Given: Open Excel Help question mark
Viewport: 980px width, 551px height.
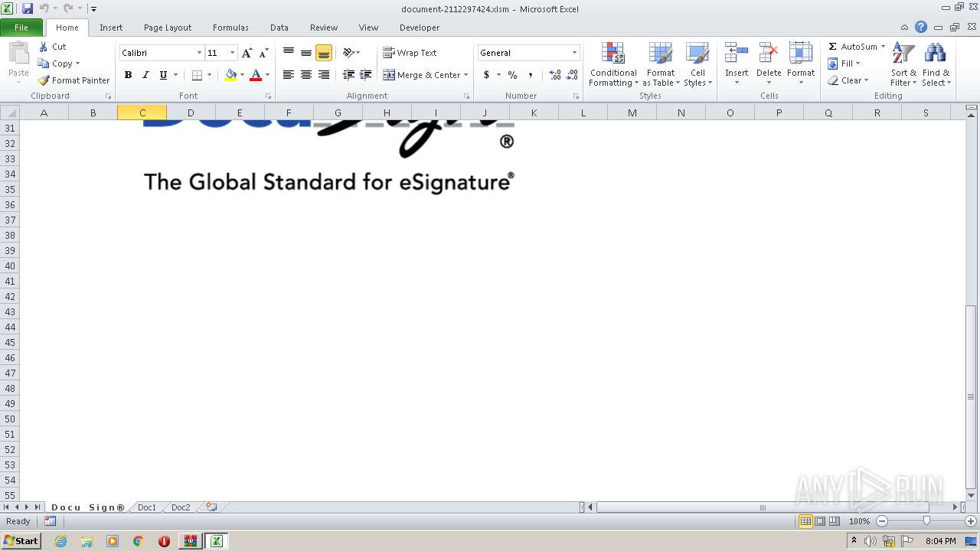Looking at the screenshot, I should (921, 27).
